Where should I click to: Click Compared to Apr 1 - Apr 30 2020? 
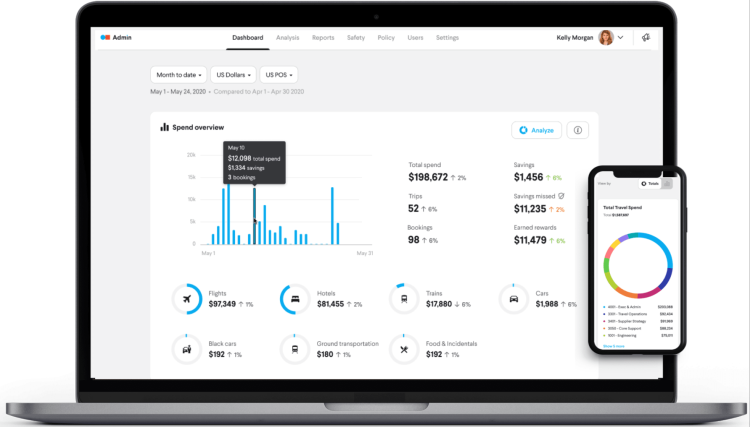259,91
